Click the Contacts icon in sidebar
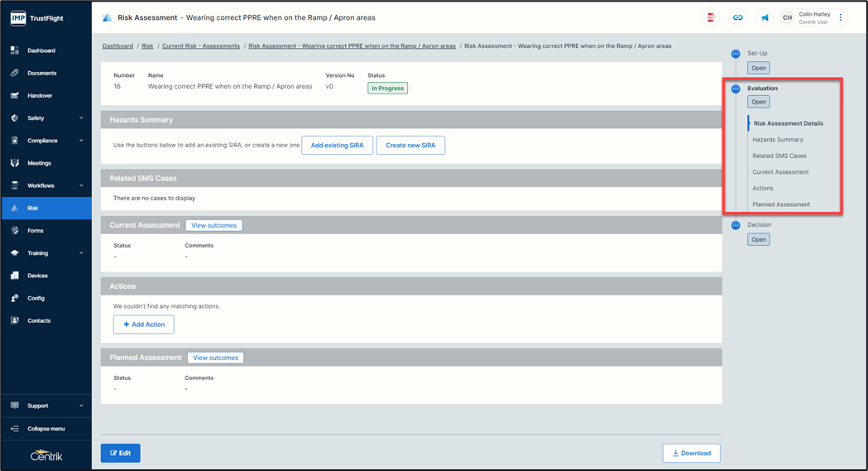 (x=15, y=320)
